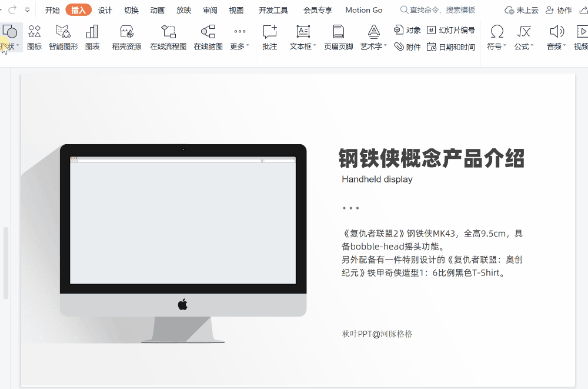Insert a symbol with 符号 icon
Screen dimensions: 588x389
click(x=497, y=32)
